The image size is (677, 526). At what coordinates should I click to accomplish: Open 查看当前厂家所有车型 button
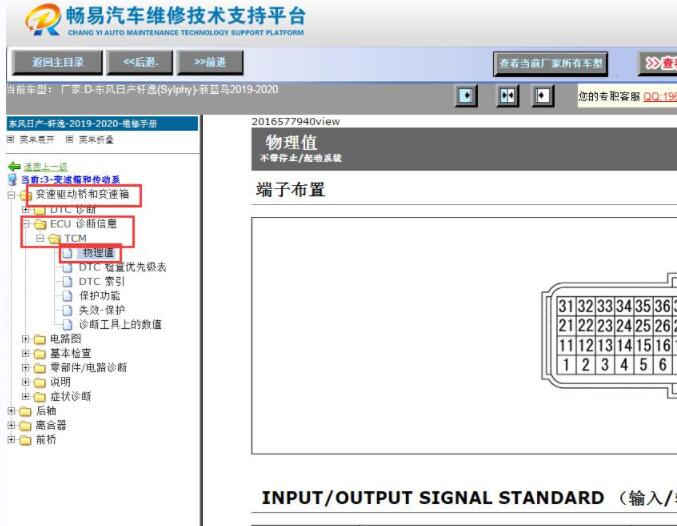pos(550,64)
